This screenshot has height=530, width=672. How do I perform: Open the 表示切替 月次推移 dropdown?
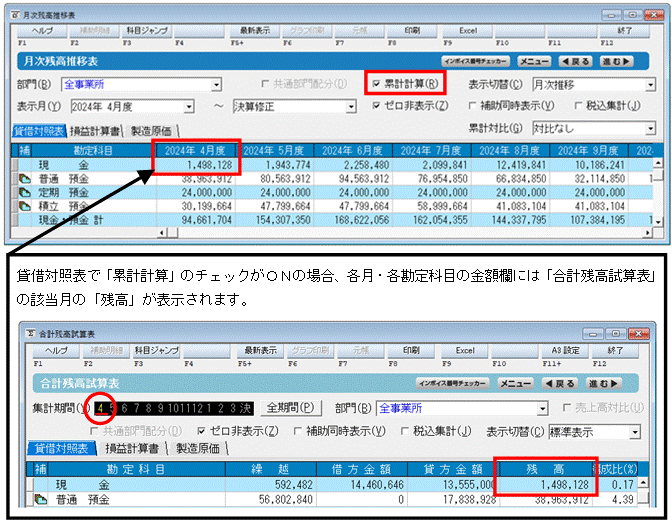point(651,85)
